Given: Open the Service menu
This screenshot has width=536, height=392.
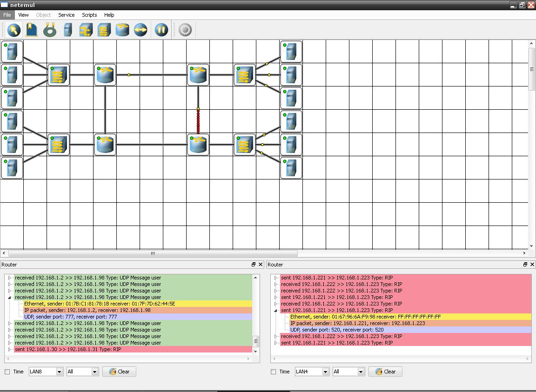Looking at the screenshot, I should coord(67,15).
